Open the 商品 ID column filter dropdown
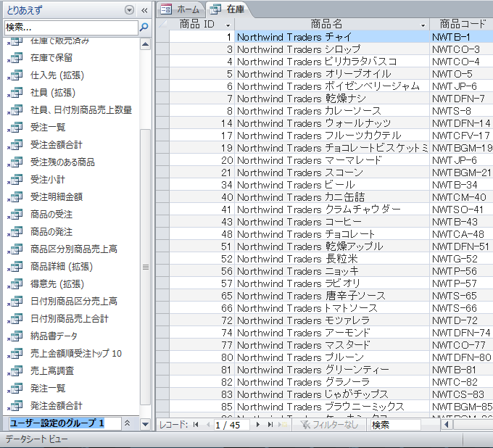Viewport: 493px width, 448px height. (x=228, y=25)
